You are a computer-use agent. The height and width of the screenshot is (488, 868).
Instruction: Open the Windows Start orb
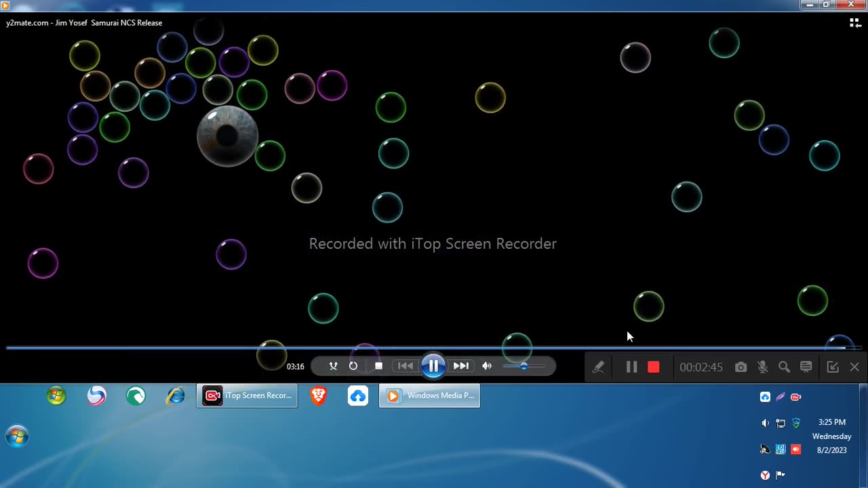pos(17,436)
